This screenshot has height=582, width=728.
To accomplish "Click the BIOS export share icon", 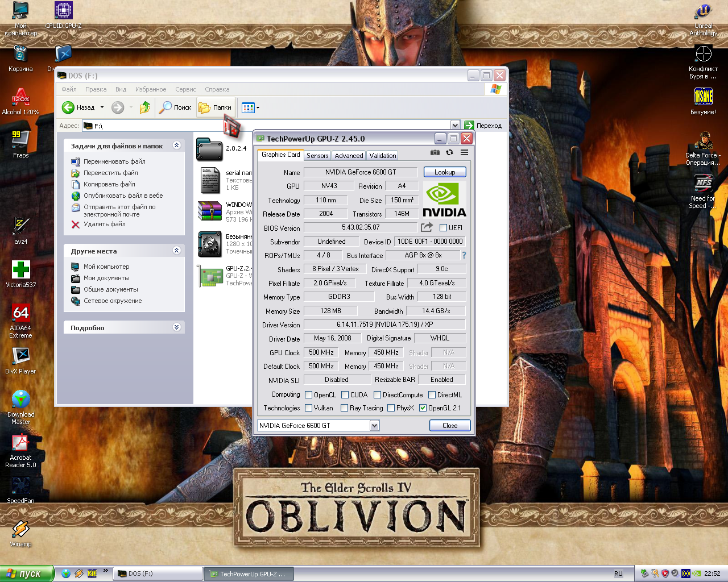I will [x=427, y=227].
